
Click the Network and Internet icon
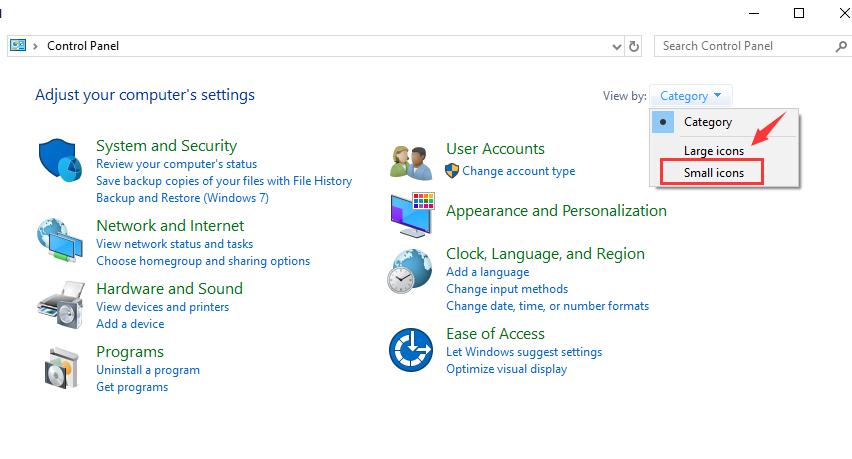pos(62,241)
